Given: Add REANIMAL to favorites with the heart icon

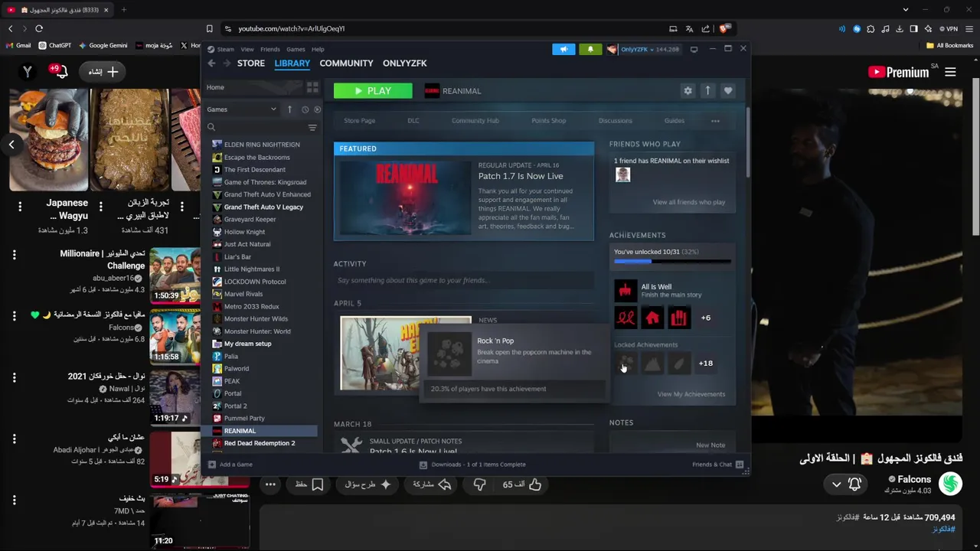Looking at the screenshot, I should tap(728, 90).
